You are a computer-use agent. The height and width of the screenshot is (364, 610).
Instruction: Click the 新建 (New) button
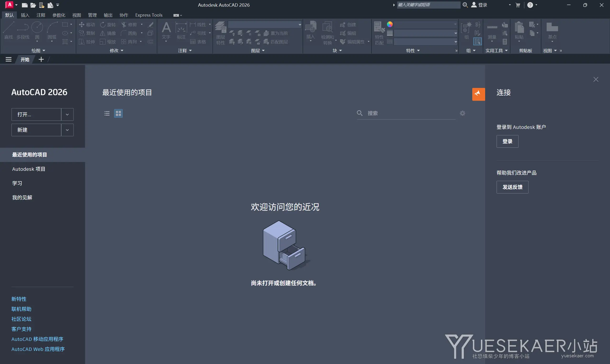(36, 130)
